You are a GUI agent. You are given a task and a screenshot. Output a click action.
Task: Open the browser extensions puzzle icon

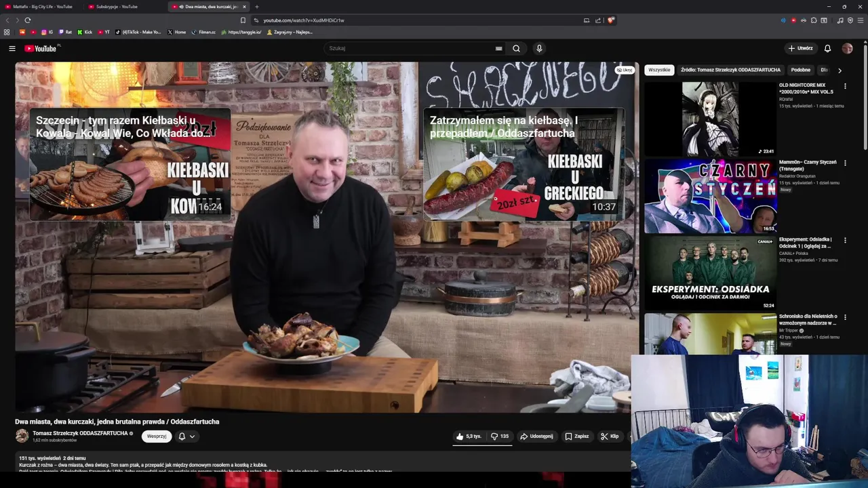(x=814, y=20)
